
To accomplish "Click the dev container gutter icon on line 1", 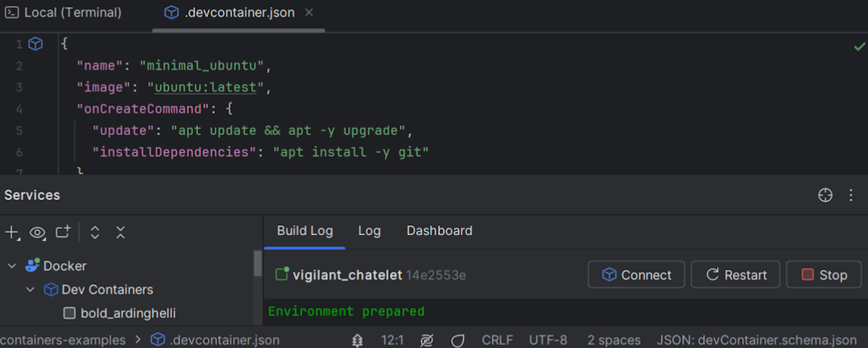I will [36, 44].
